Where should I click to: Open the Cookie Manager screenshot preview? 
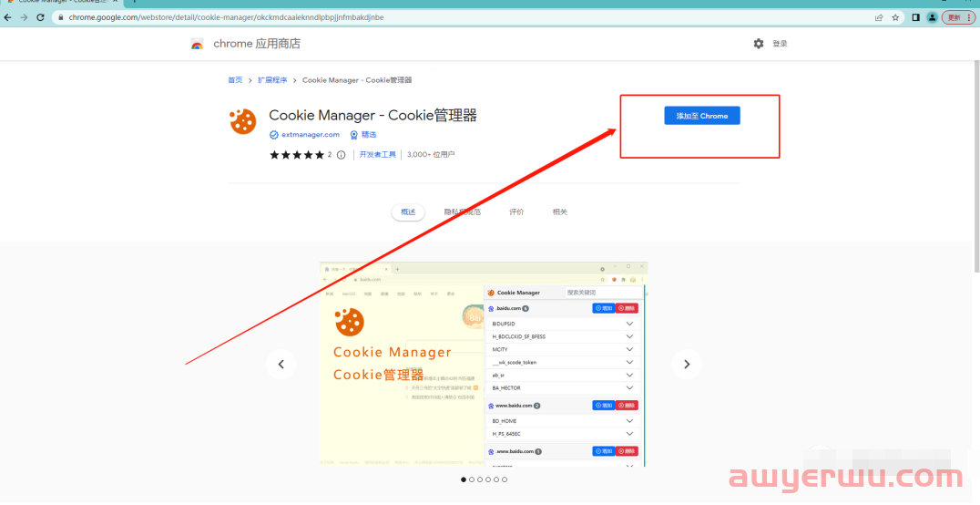click(484, 364)
